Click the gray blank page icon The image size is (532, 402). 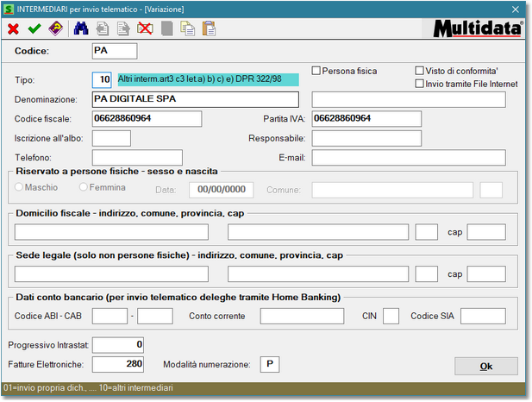166,28
